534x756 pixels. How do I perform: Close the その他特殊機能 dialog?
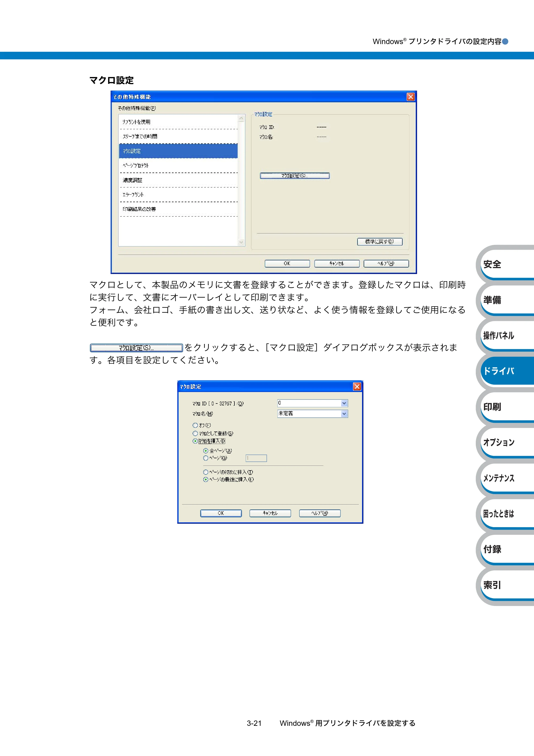pyautogui.click(x=411, y=97)
